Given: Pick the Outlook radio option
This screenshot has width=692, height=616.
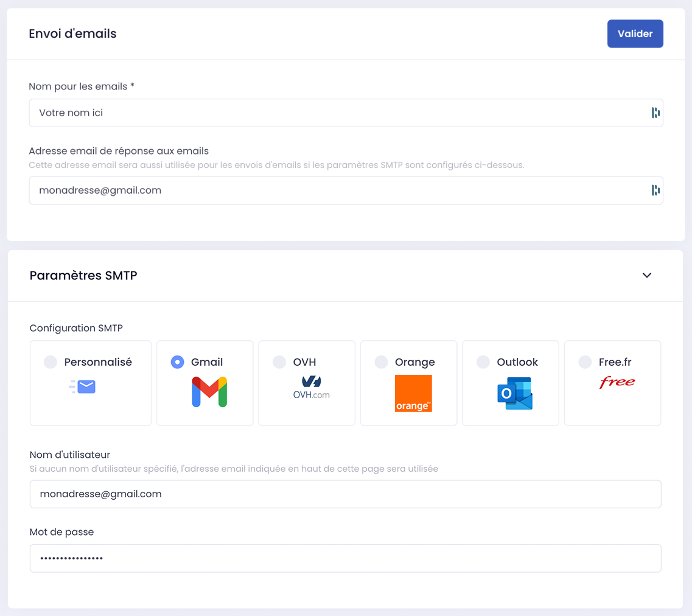Looking at the screenshot, I should (x=483, y=362).
